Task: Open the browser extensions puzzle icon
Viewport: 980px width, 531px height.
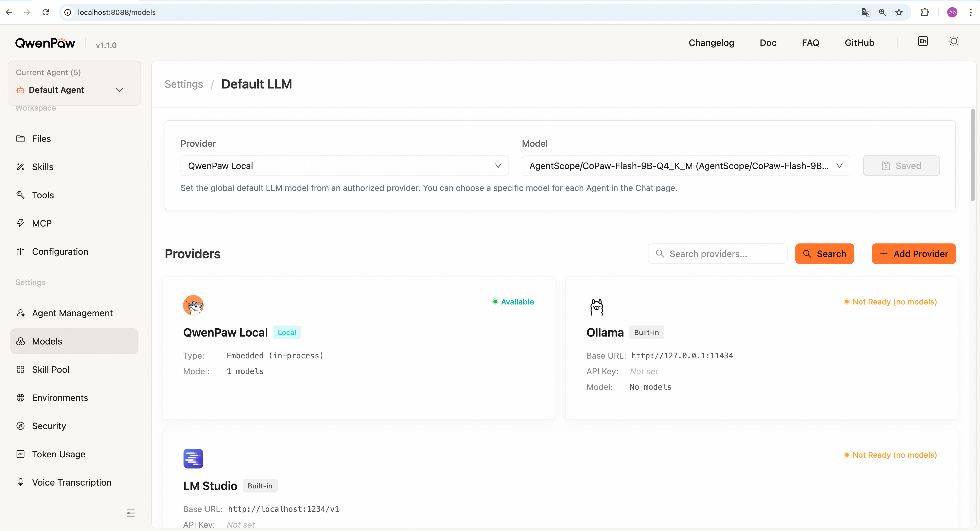Action: (925, 12)
